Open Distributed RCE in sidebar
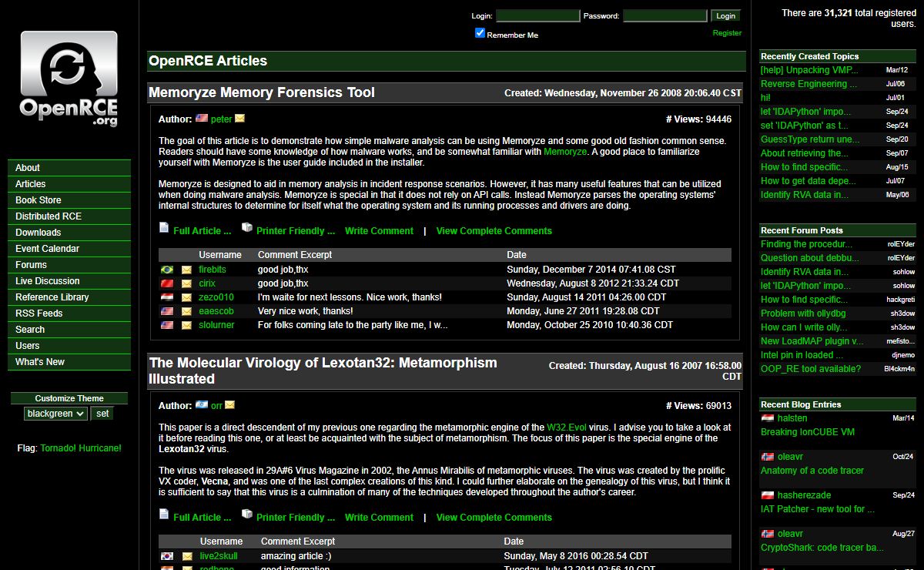The height and width of the screenshot is (570, 924). tap(69, 216)
